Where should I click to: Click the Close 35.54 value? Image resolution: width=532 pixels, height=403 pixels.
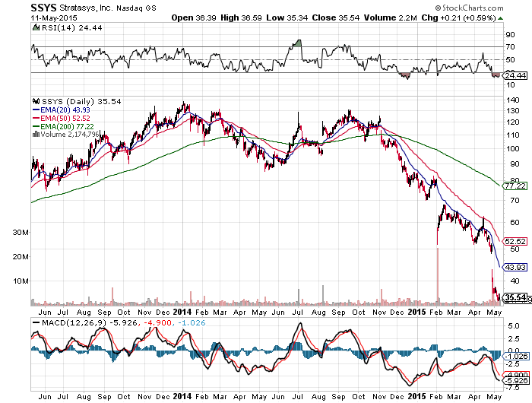(336, 17)
